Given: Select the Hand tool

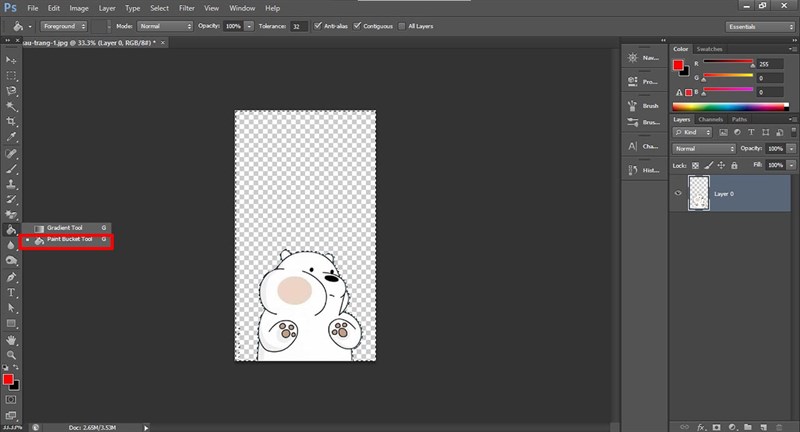Looking at the screenshot, I should point(11,340).
